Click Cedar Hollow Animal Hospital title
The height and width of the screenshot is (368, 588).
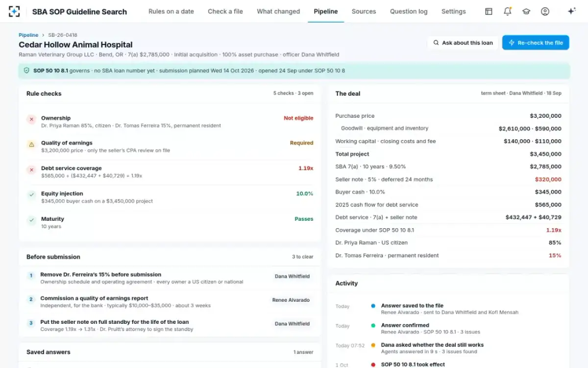(75, 45)
